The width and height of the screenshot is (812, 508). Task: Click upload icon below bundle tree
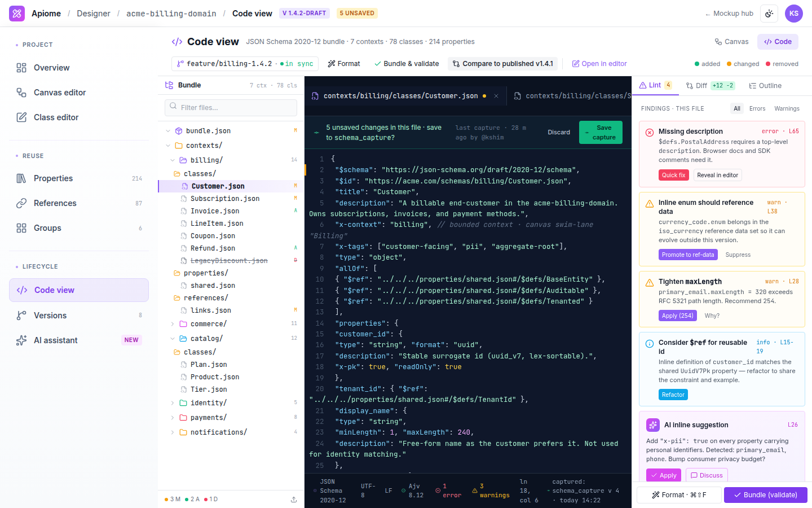point(294,500)
